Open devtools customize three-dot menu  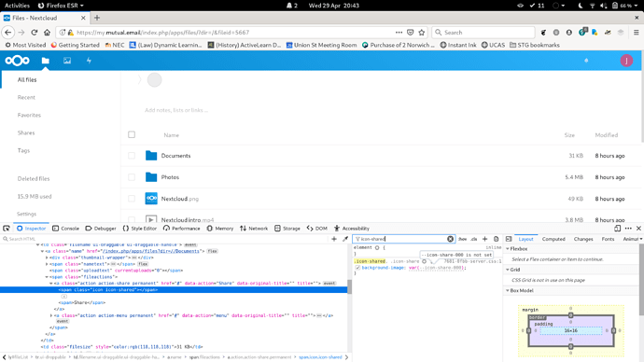pos(628,229)
